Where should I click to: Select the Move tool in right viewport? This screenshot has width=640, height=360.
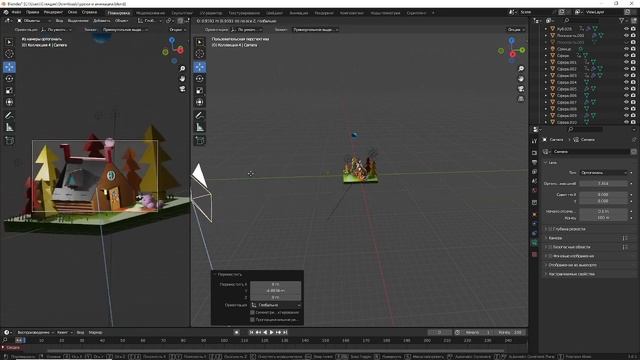(200, 67)
